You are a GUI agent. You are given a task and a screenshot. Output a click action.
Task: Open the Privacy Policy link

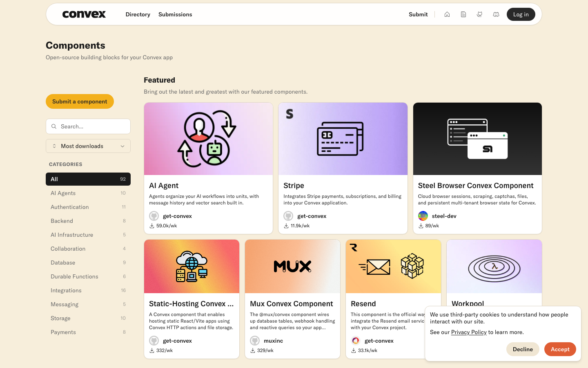[469, 332]
